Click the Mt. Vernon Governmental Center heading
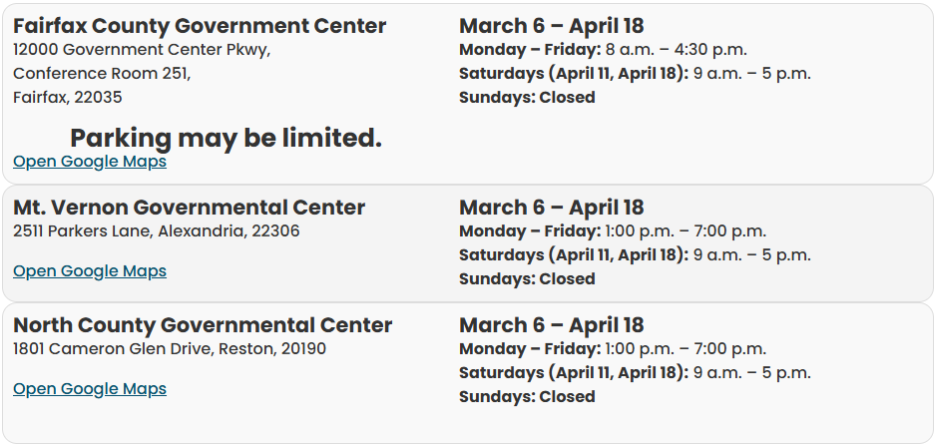Viewport: 936px width, 447px height. click(x=189, y=208)
